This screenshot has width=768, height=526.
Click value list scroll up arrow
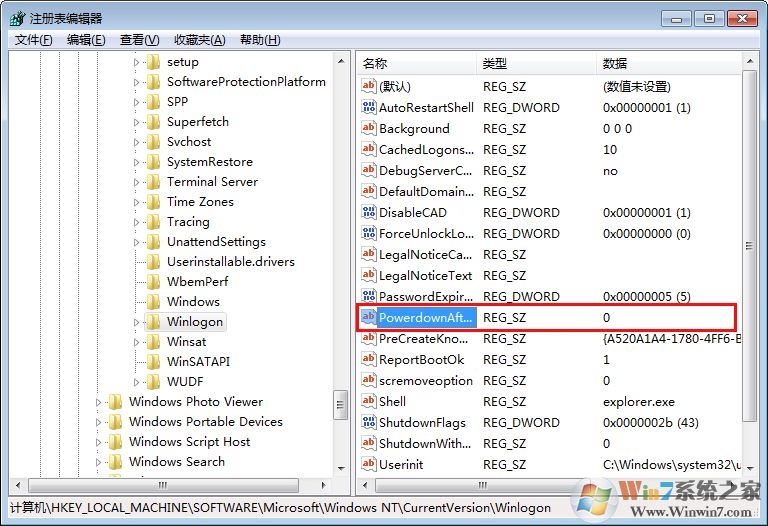(x=749, y=62)
